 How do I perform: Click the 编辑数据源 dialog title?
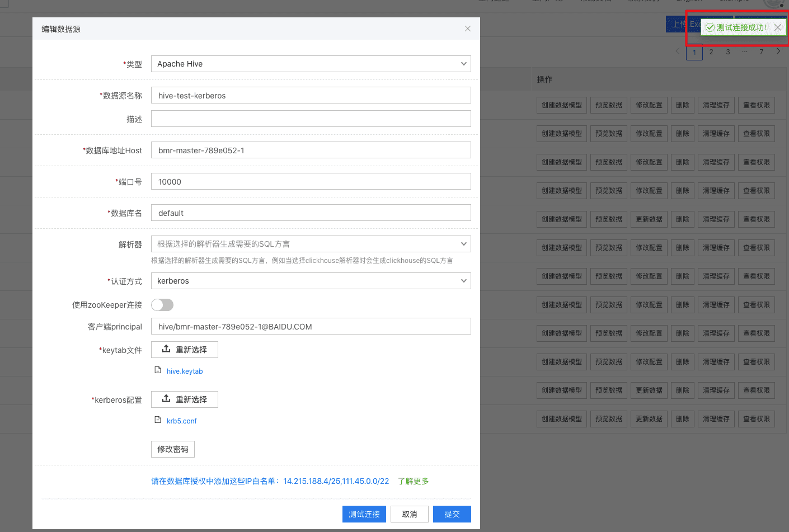pyautogui.click(x=61, y=29)
